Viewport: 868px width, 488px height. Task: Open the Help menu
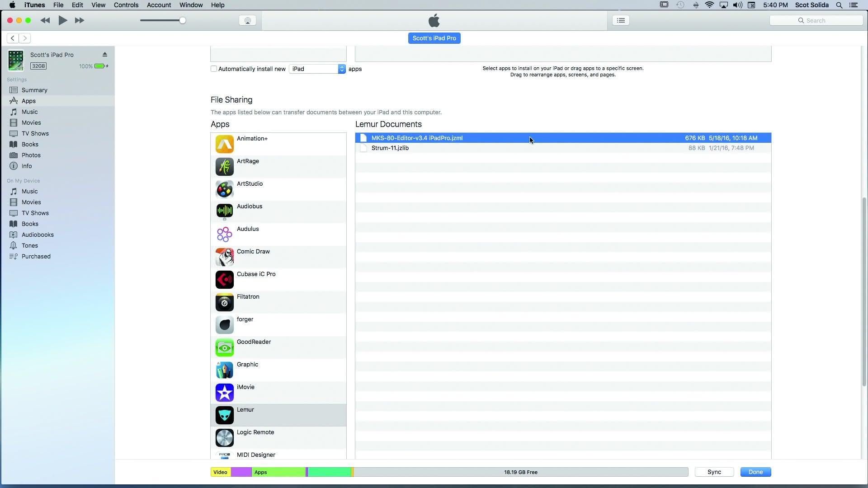(x=217, y=5)
